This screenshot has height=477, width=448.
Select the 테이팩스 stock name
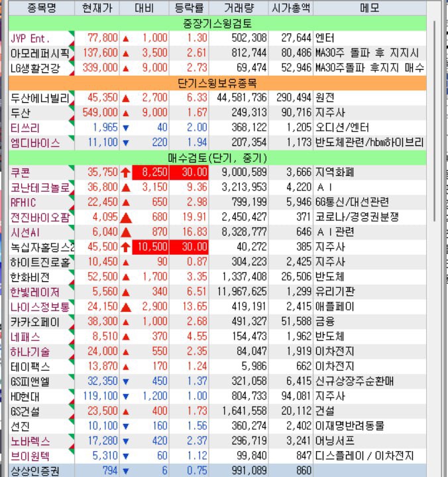click(x=30, y=367)
